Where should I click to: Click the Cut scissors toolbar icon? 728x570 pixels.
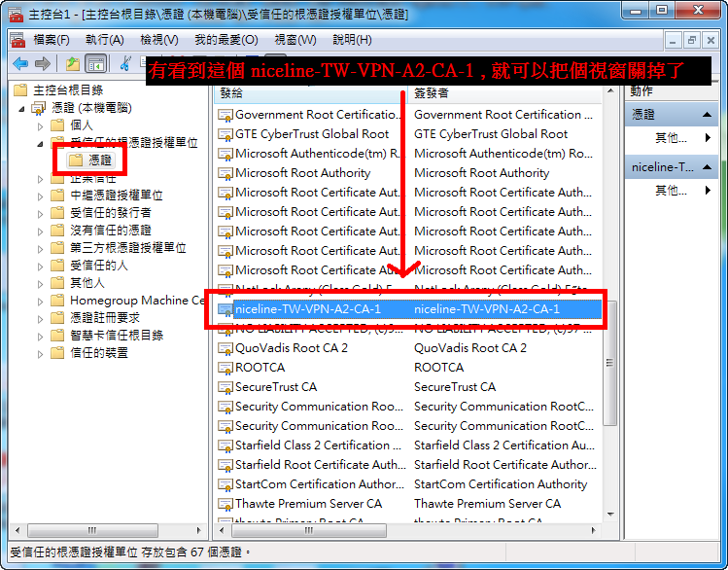click(x=125, y=63)
